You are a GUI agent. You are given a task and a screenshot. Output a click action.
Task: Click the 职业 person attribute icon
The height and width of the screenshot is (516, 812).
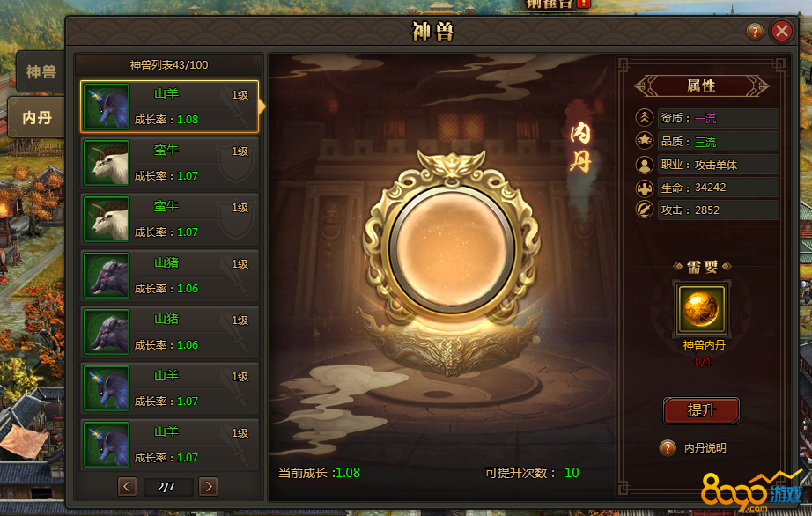[644, 165]
